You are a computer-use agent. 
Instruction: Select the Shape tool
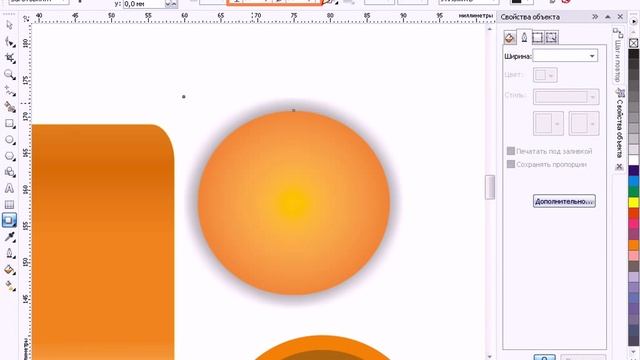[x=10, y=42]
